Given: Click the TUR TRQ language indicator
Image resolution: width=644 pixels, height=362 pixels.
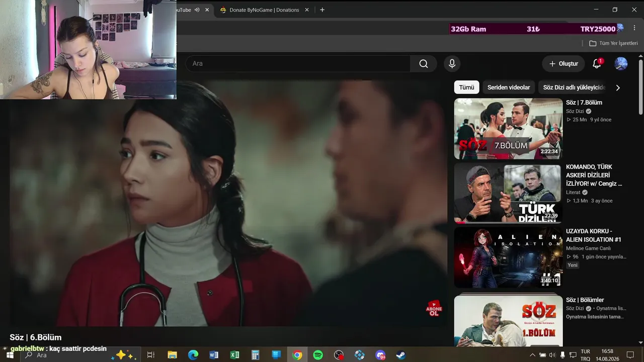Looking at the screenshot, I should [585, 355].
